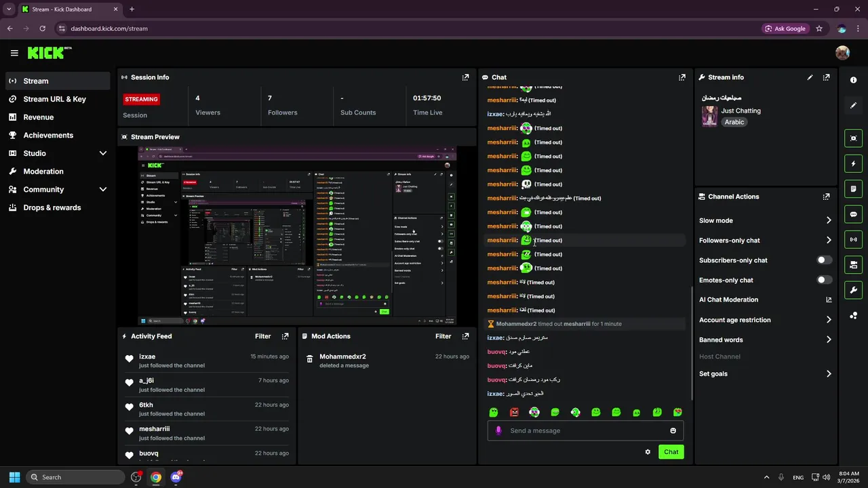
Task: Pop out the Activity Feed panel
Action: click(x=285, y=336)
